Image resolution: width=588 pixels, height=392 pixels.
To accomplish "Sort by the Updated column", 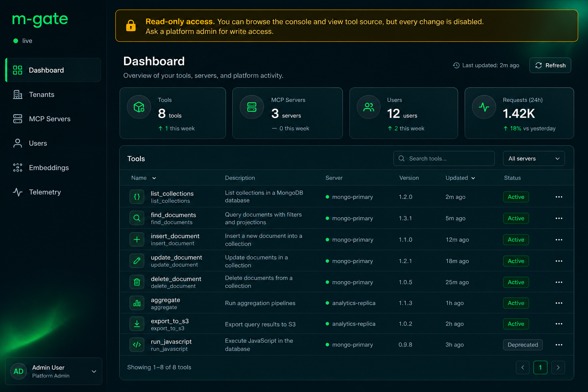I will [460, 178].
